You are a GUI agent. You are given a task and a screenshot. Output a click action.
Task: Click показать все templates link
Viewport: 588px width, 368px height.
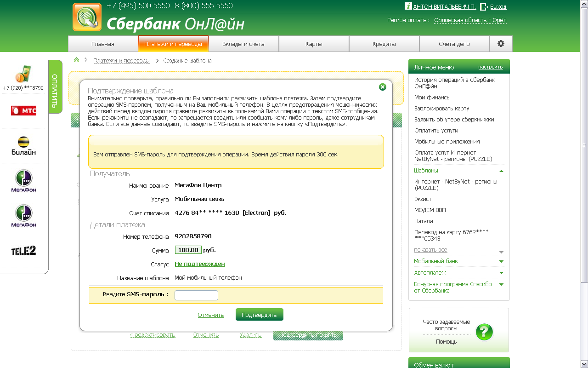pos(430,250)
